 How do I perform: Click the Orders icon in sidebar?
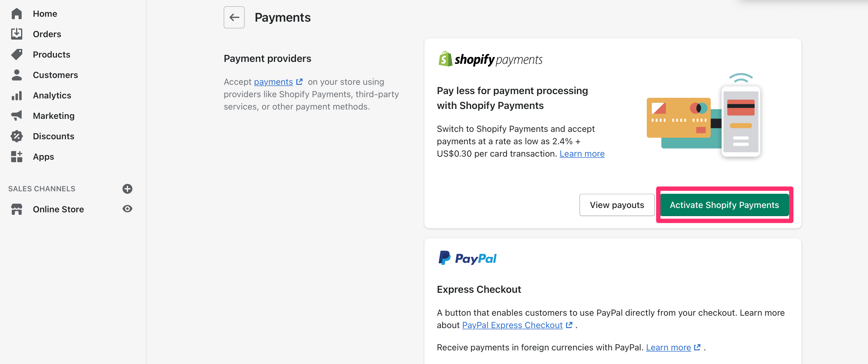click(x=17, y=34)
